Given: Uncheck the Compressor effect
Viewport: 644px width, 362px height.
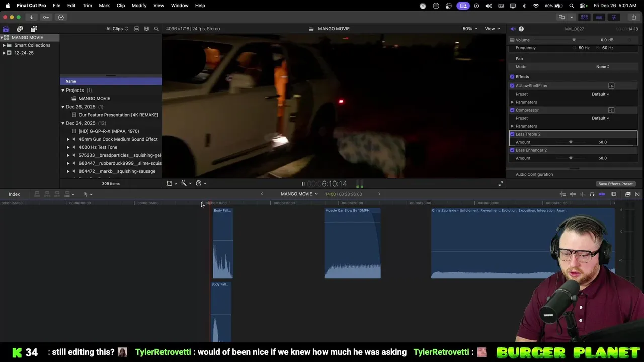Looking at the screenshot, I should coord(512,110).
